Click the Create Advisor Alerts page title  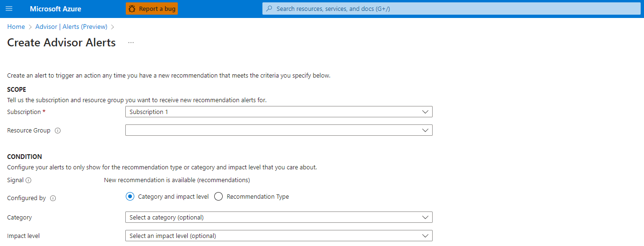coord(61,43)
